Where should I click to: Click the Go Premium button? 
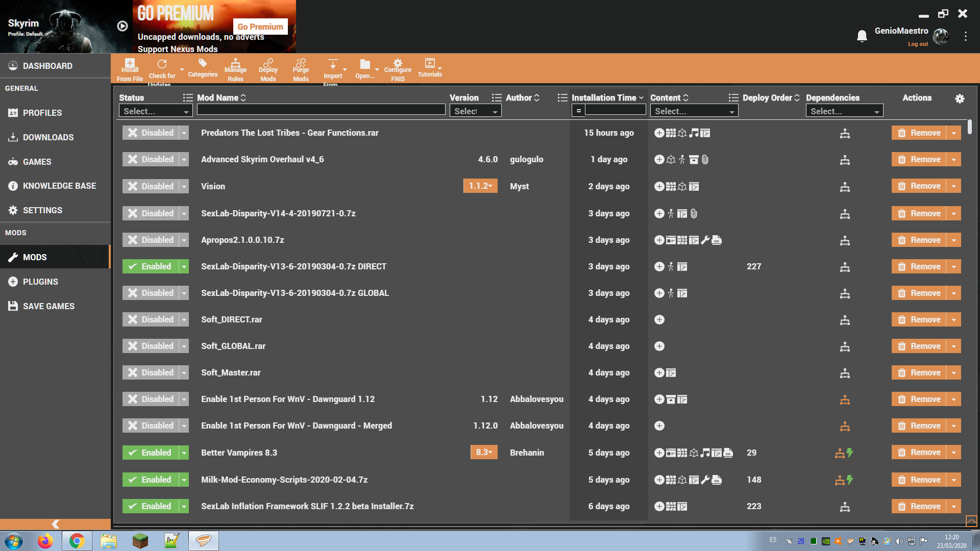tap(260, 27)
